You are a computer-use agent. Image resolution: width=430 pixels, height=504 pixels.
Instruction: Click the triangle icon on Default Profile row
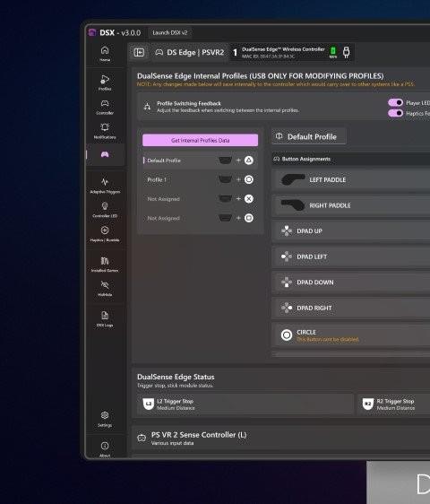[x=249, y=161]
